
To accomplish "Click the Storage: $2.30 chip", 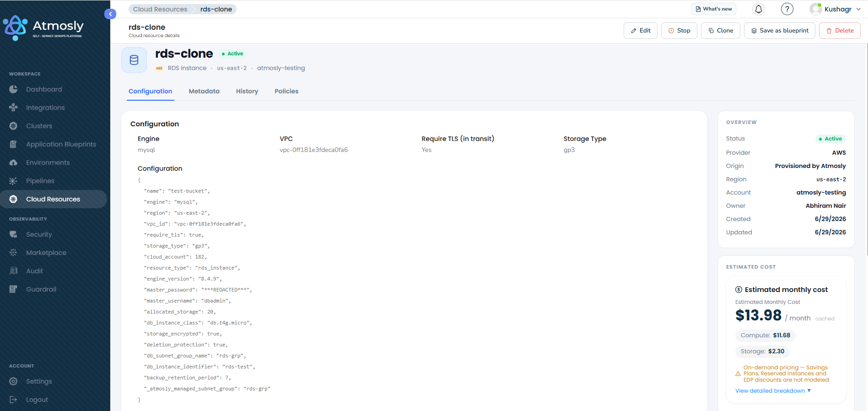I will [762, 352].
